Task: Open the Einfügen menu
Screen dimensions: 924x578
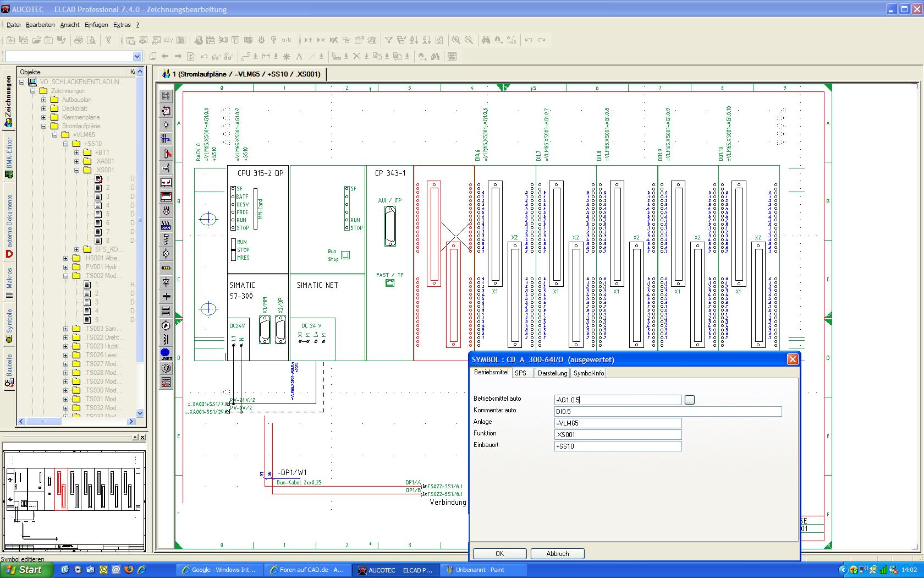Action: click(x=96, y=25)
